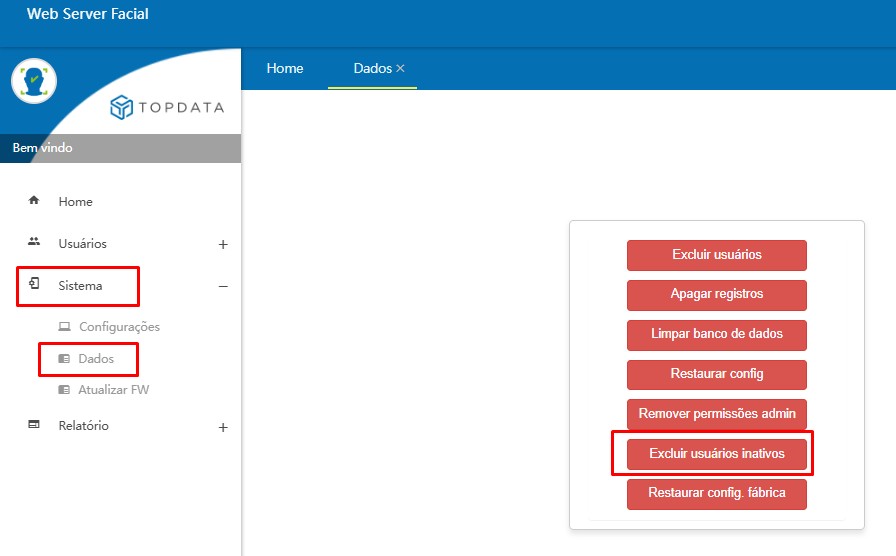Click the facial recognition avatar icon
Image resolution: width=896 pixels, height=556 pixels.
(34, 81)
